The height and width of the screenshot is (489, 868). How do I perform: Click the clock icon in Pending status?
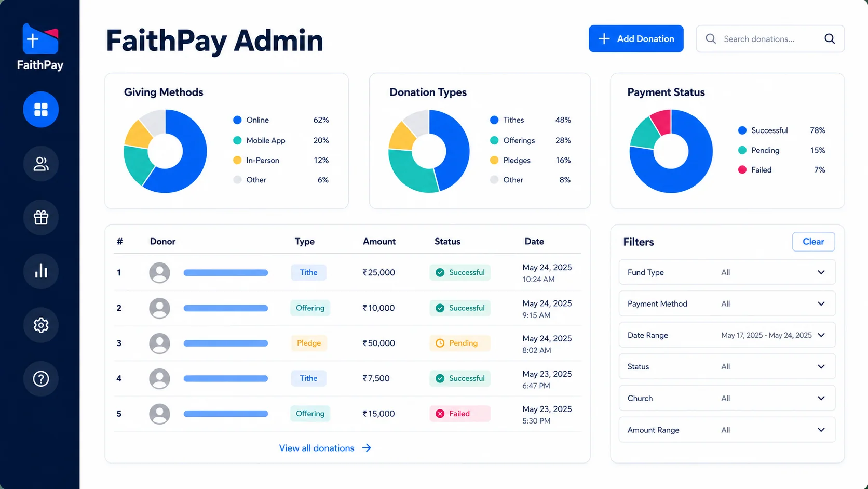tap(440, 343)
